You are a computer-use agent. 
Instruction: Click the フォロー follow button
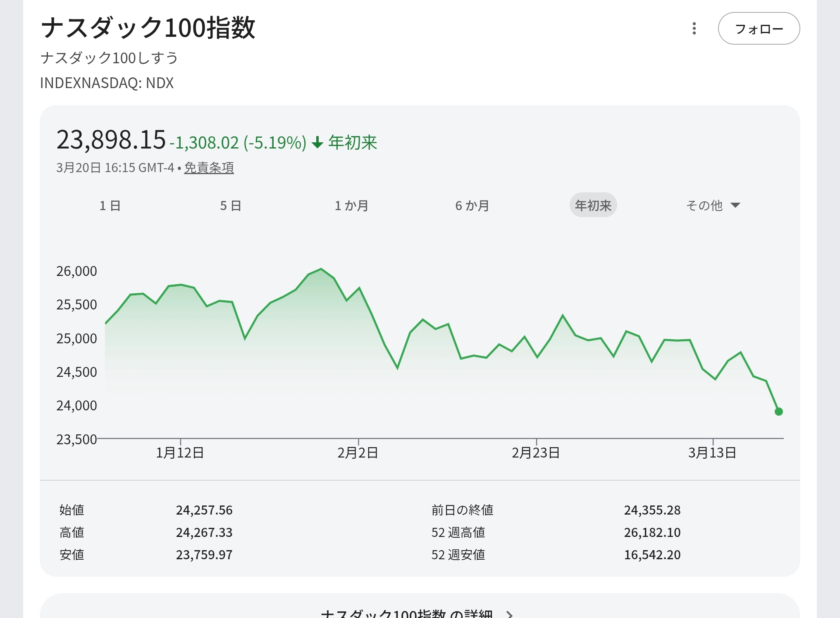(x=759, y=29)
